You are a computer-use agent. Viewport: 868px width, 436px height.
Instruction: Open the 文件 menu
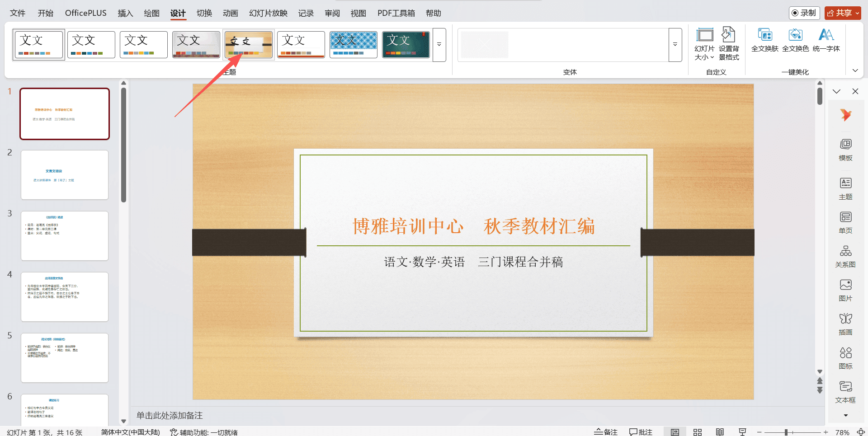pyautogui.click(x=18, y=13)
